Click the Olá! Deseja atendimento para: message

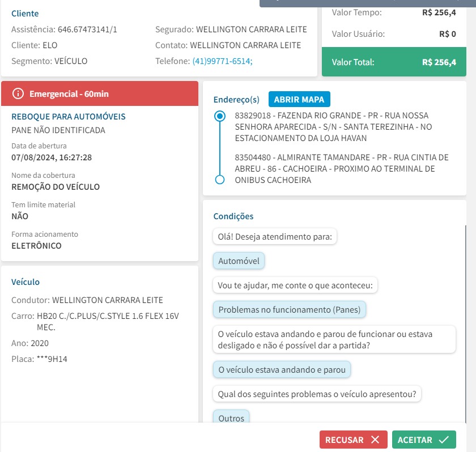click(x=275, y=236)
